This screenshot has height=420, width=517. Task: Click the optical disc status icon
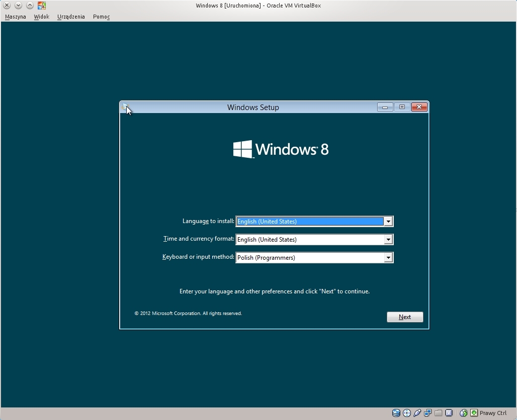pos(407,413)
